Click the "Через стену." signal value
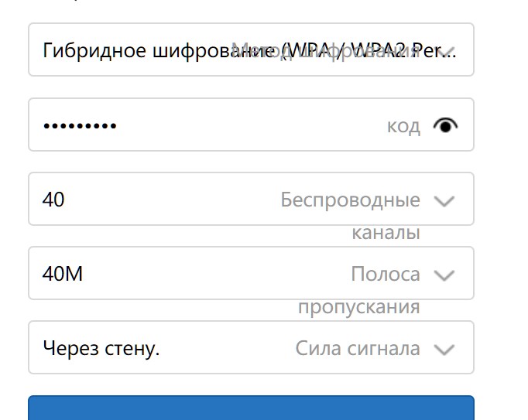 (101, 348)
